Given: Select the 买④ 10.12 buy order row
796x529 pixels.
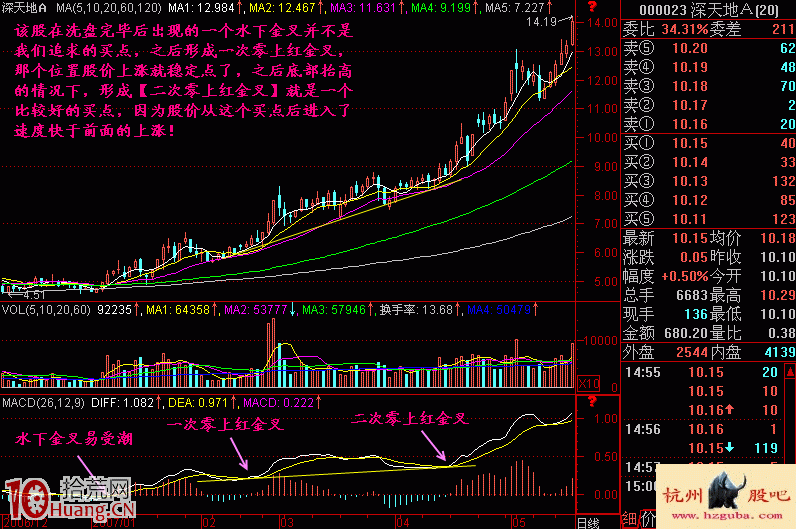Looking at the screenshot, I should pos(709,200).
